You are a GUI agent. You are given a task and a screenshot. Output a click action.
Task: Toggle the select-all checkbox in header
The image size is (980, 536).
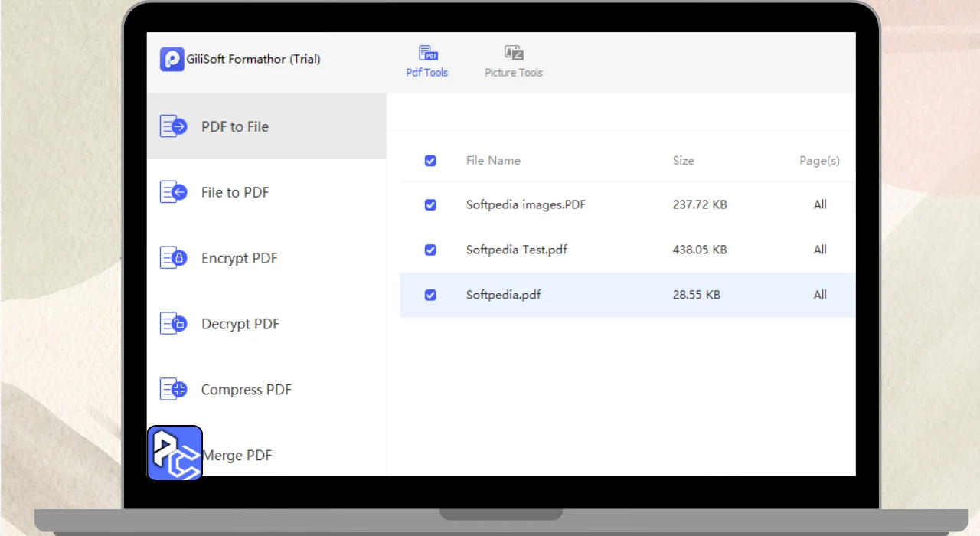click(x=430, y=161)
